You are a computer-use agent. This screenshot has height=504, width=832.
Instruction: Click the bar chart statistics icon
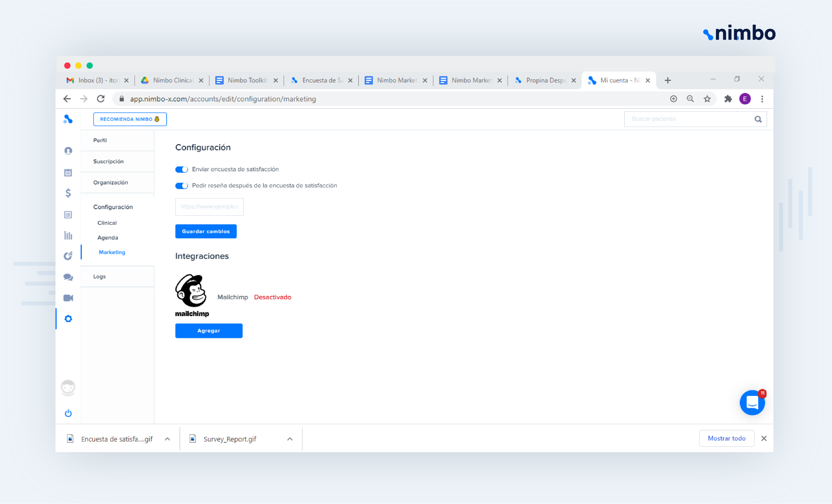pos(68,235)
